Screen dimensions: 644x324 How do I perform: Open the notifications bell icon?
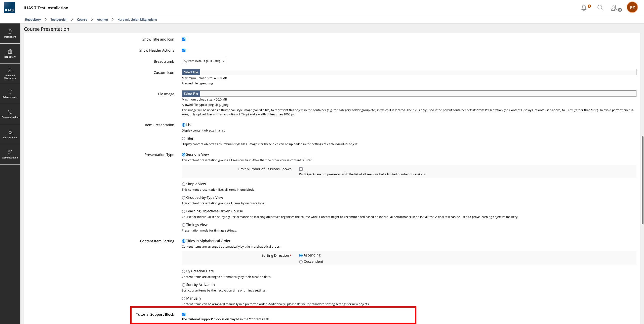584,8
